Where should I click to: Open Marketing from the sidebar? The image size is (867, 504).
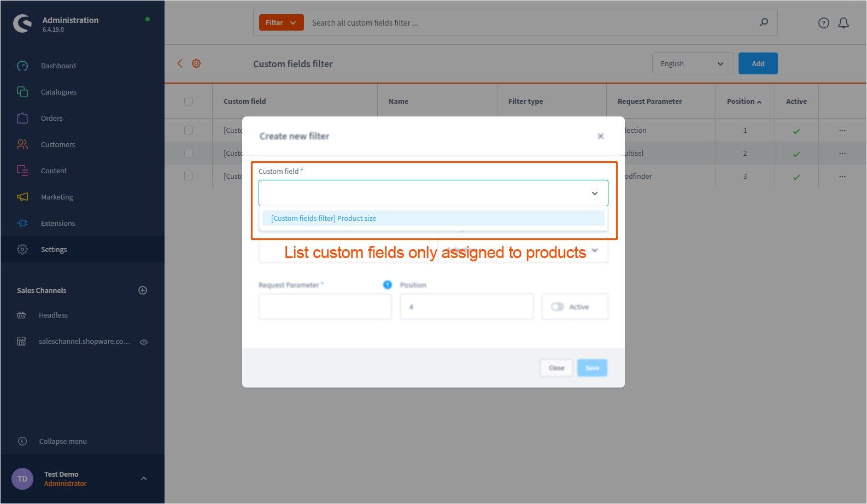pyautogui.click(x=57, y=197)
